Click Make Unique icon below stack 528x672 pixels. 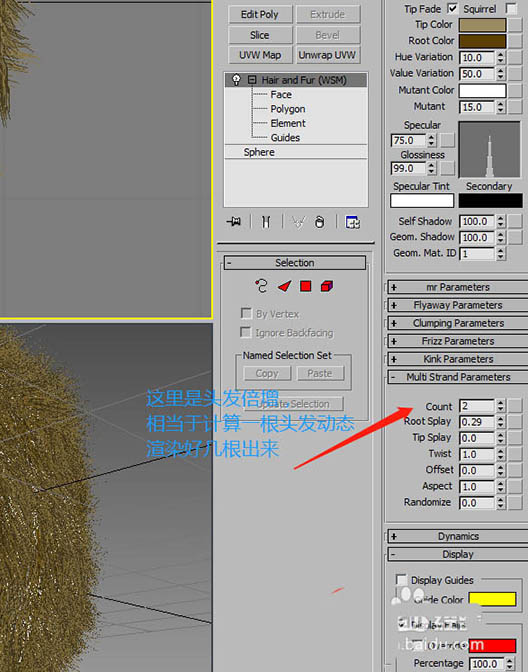(x=298, y=222)
